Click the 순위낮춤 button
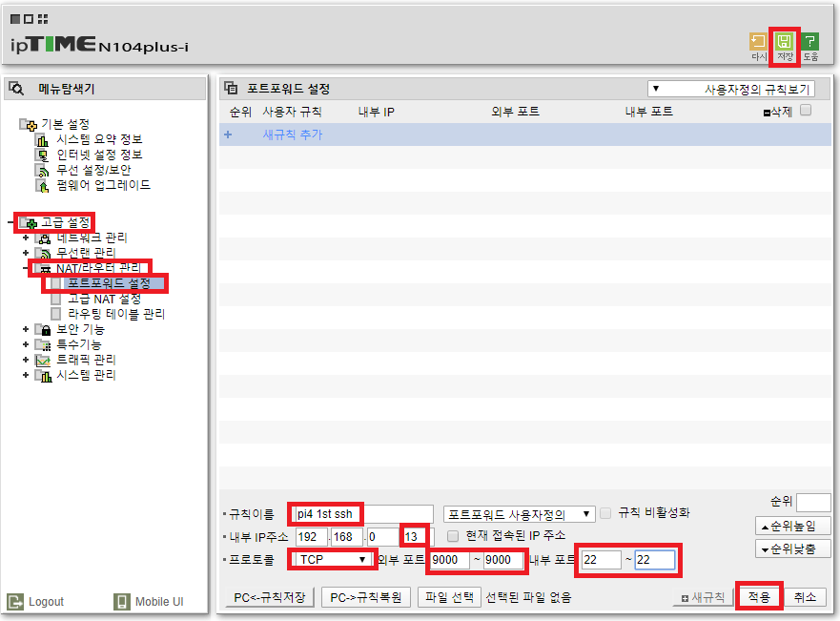Image resolution: width=840 pixels, height=621 pixels. coord(793,549)
